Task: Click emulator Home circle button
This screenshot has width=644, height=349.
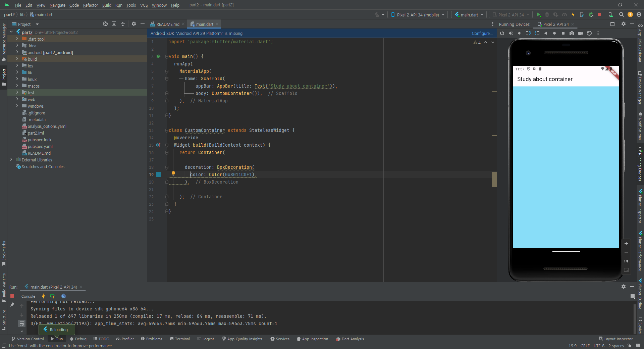Action: point(554,33)
